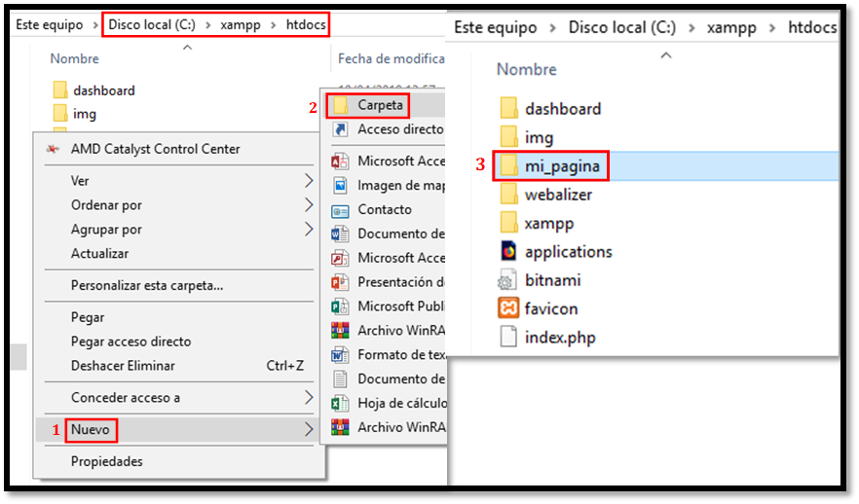Select the dashboard folder in left pane

(104, 90)
